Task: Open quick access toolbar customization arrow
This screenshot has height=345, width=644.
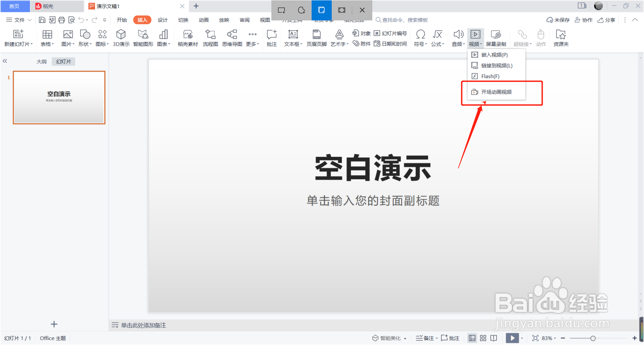Action: pos(105,20)
